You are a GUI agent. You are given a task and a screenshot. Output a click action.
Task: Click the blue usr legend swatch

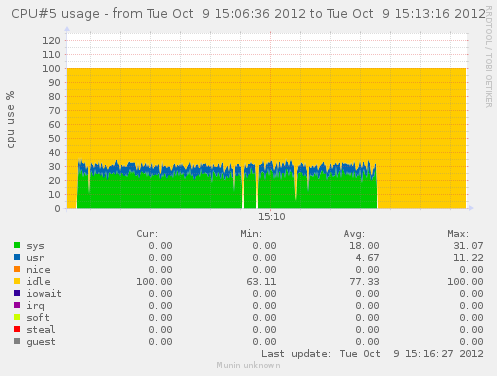click(x=17, y=257)
